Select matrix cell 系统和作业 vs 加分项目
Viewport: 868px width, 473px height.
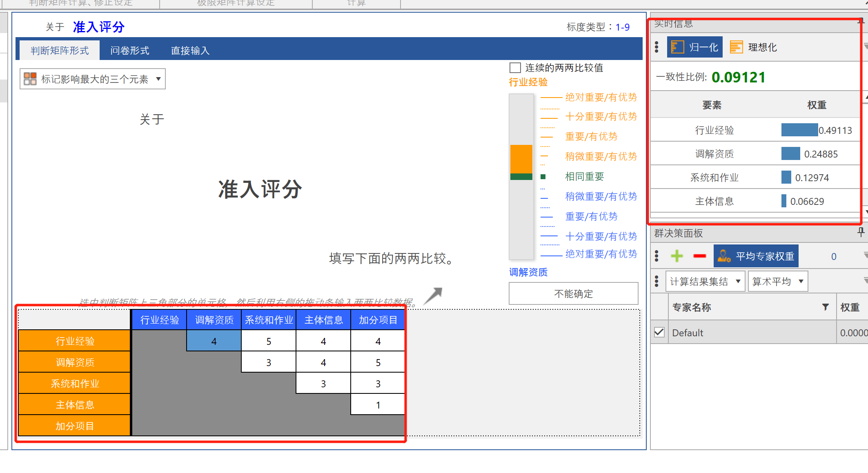coord(378,383)
